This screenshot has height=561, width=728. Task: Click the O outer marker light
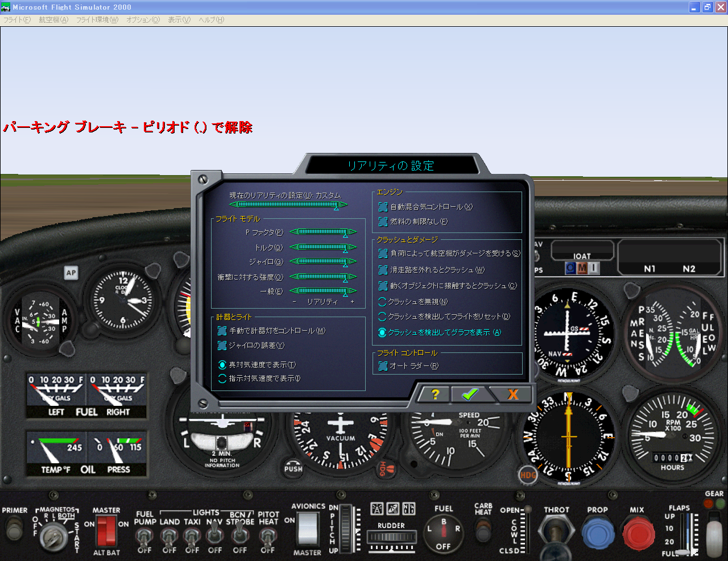coord(570,268)
